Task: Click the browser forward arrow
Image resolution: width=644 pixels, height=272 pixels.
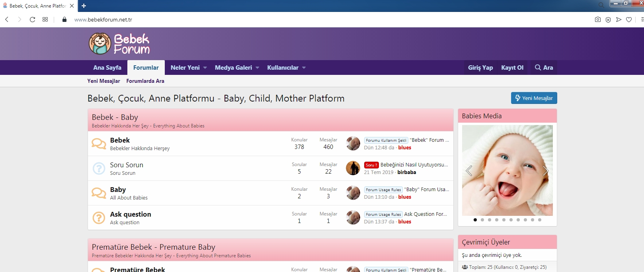Action: pyautogui.click(x=20, y=20)
